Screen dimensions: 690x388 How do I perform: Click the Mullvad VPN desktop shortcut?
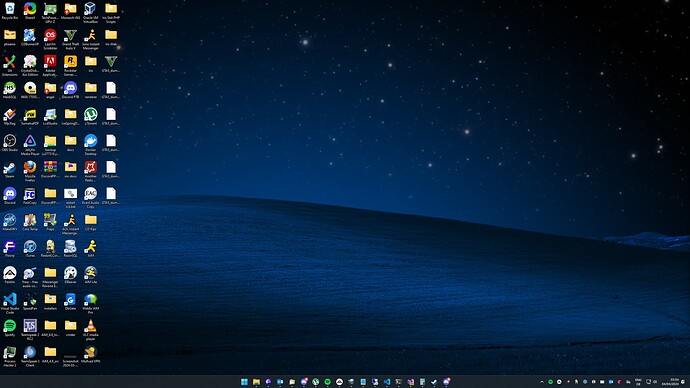91,354
